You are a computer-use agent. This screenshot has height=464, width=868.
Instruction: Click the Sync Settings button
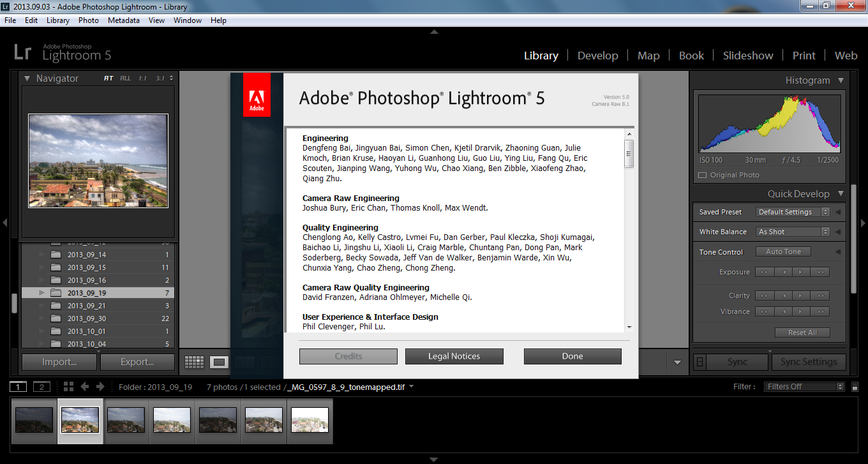[808, 362]
